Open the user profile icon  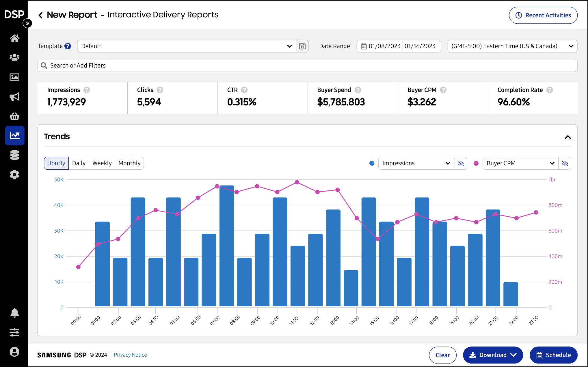[x=14, y=352]
